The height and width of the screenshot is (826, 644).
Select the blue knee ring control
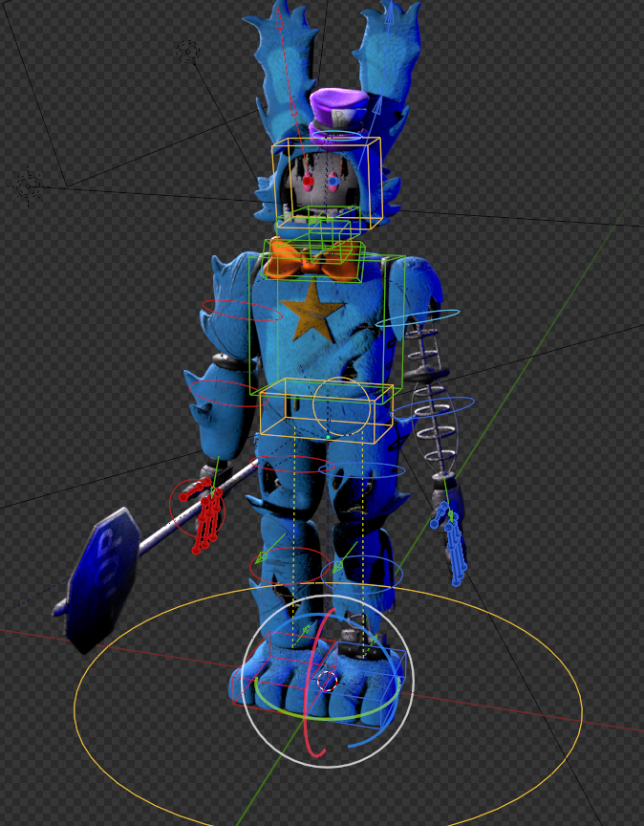(x=362, y=575)
